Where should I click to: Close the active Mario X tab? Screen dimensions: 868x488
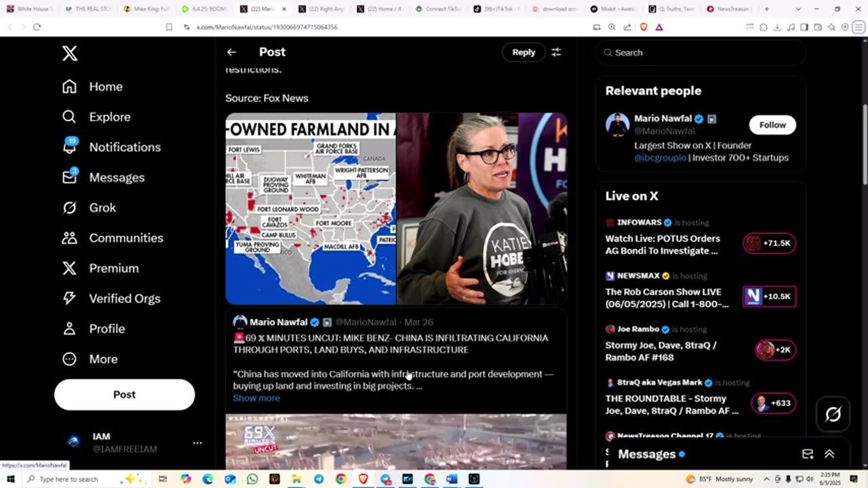click(x=283, y=9)
